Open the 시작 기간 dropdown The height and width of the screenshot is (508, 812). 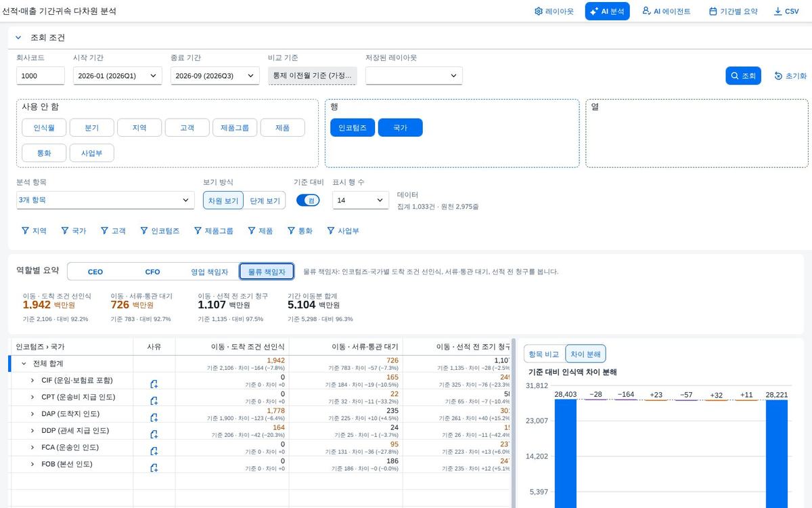(117, 76)
